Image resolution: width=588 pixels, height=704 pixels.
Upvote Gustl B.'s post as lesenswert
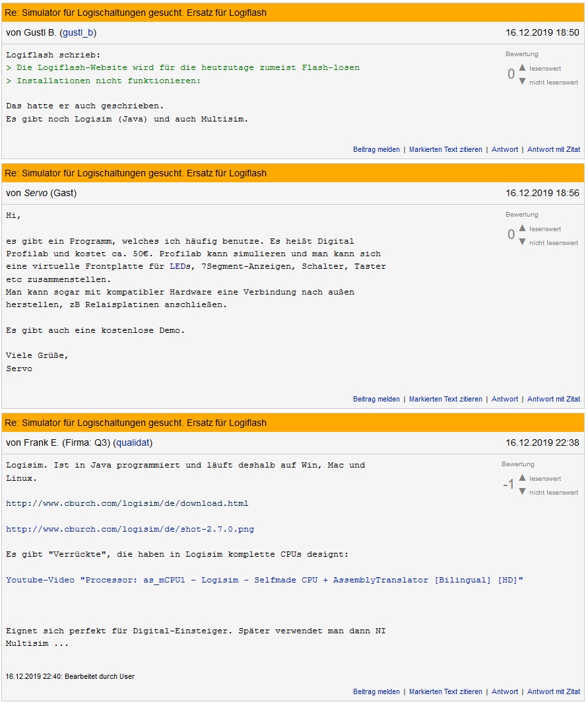point(522,68)
